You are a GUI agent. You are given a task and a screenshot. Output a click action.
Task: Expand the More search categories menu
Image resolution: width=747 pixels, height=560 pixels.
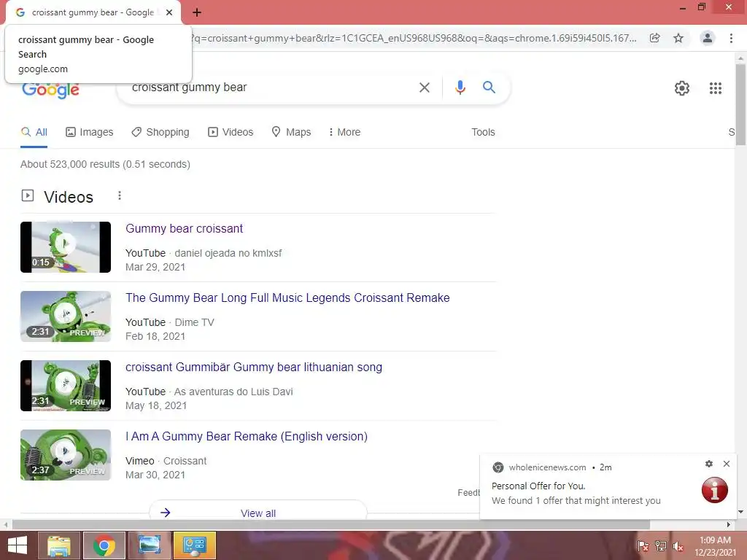pyautogui.click(x=344, y=133)
